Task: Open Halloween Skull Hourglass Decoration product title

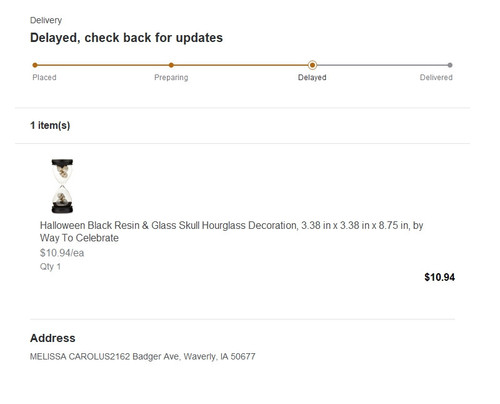Action: pos(231,232)
